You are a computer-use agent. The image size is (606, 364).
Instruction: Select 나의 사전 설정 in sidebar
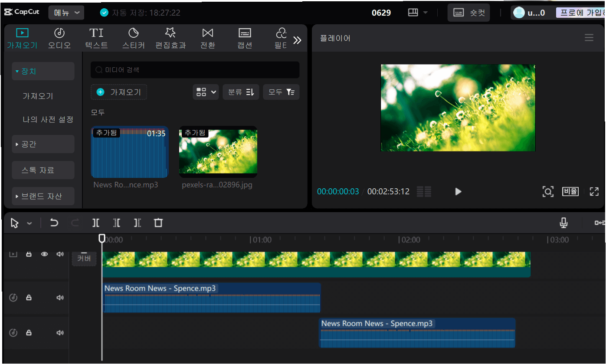48,119
